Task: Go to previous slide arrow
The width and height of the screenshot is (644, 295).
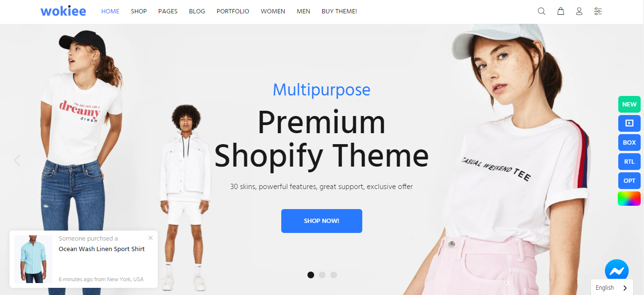Action: pos(17,160)
